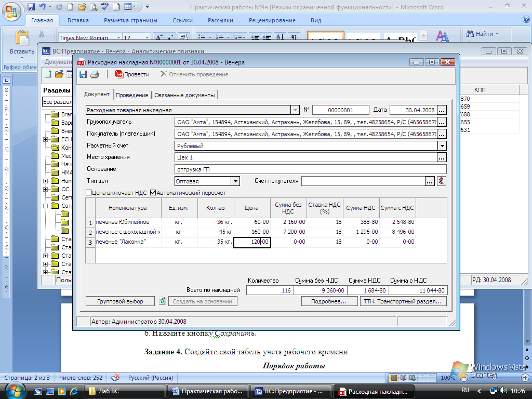532x399 pixels.
Task: Select Print Layout view in Word status bar
Action: [x=394, y=378]
